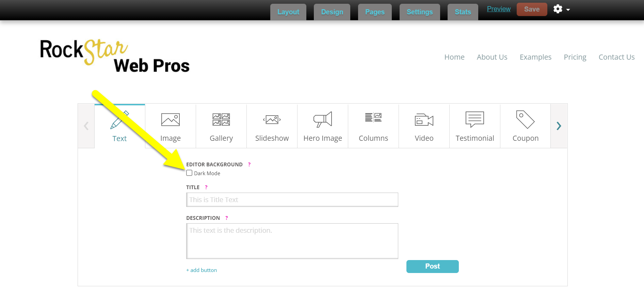Focus the Title text input
The image size is (644, 288).
292,199
